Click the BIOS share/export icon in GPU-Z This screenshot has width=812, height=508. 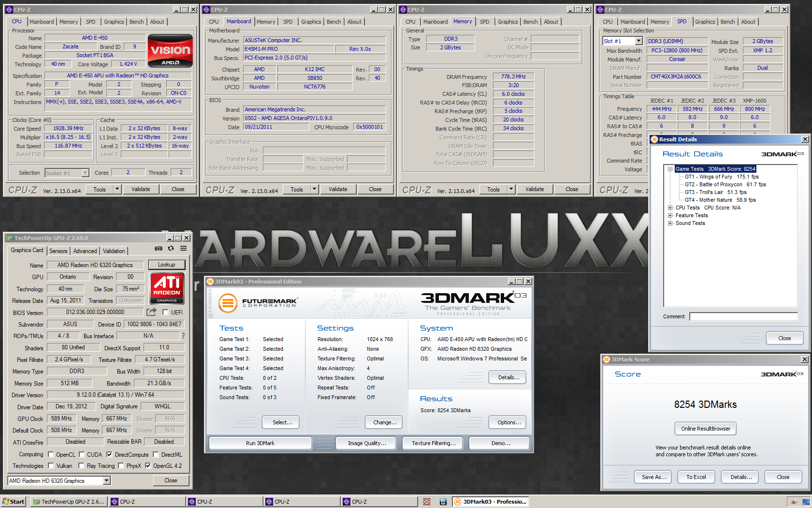151,312
